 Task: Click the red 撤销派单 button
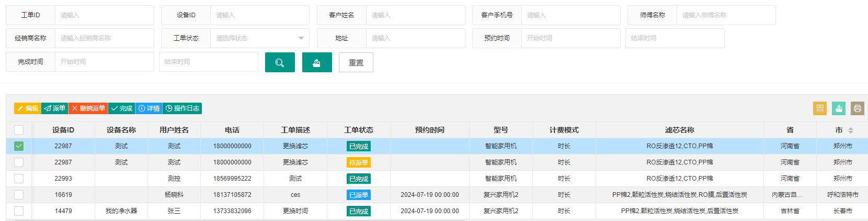click(88, 108)
